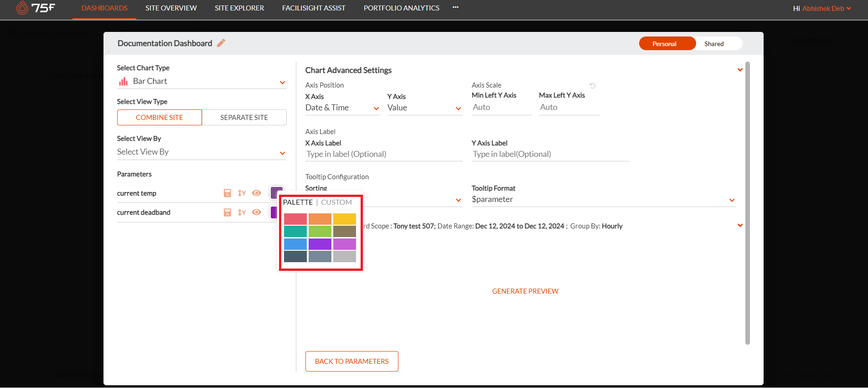This screenshot has width=868, height=388.
Task: Pick the red palette color
Action: [x=295, y=219]
